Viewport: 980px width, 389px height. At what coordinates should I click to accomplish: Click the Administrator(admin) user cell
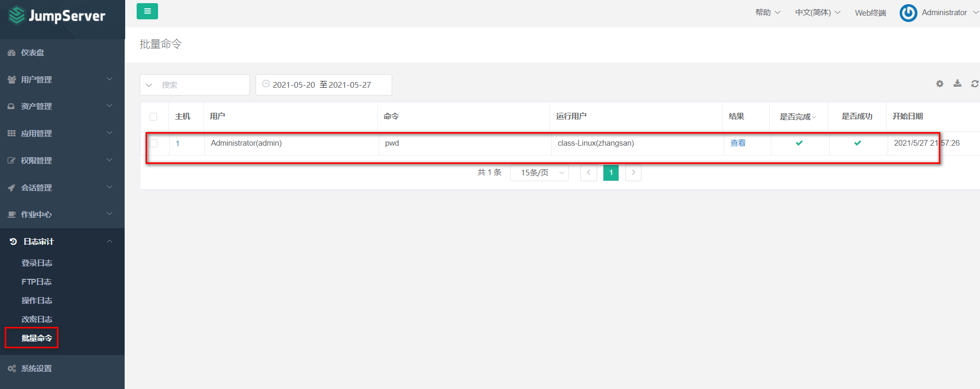pos(246,143)
